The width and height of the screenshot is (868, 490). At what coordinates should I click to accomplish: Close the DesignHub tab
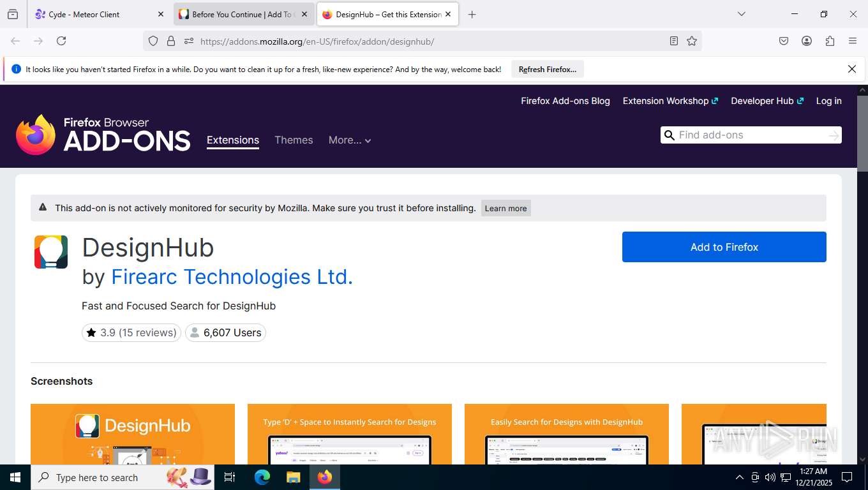448,14
